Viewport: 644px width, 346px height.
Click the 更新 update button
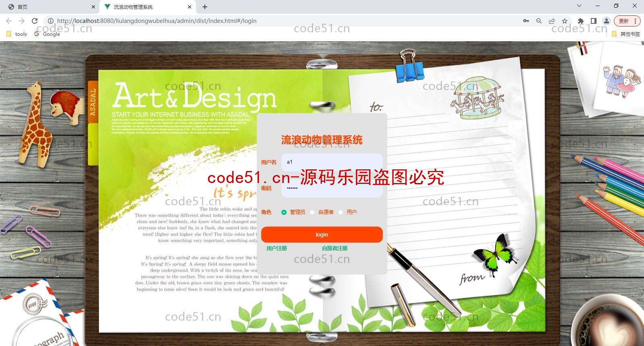[627, 21]
